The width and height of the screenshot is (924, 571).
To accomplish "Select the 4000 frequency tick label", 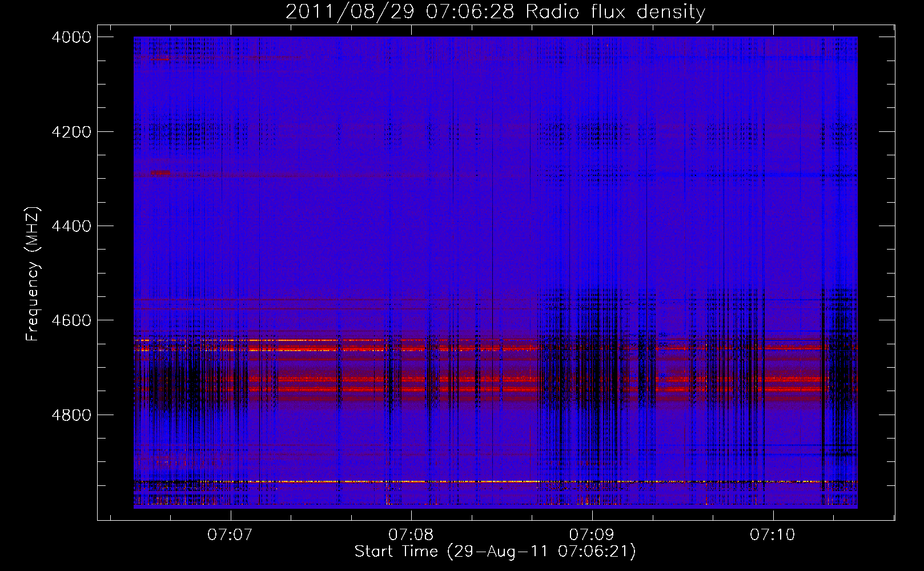I will (x=71, y=37).
